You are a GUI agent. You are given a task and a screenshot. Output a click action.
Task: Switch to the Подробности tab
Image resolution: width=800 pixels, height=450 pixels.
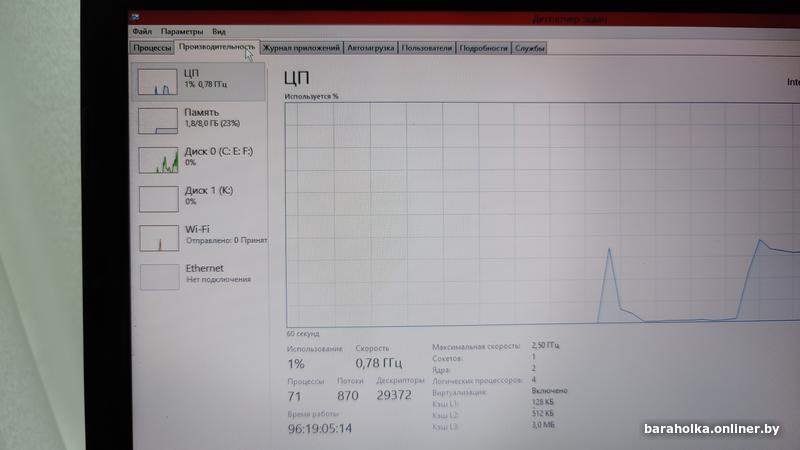click(x=483, y=48)
